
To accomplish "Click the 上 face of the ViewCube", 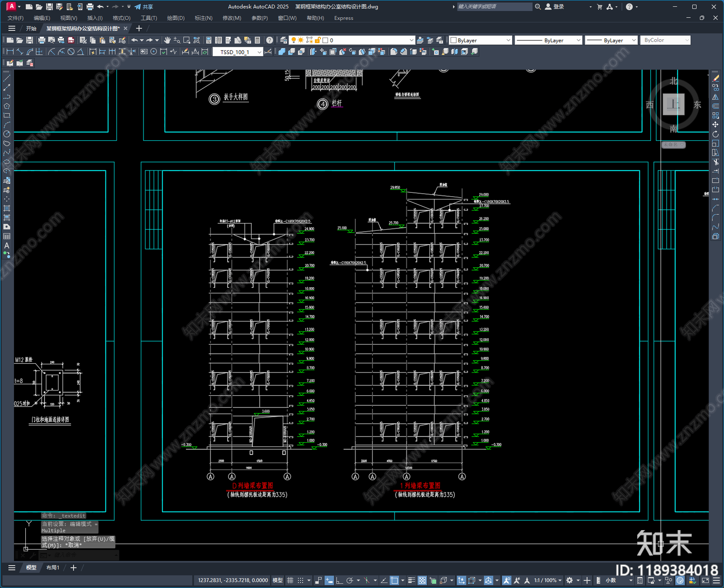I will tap(673, 104).
